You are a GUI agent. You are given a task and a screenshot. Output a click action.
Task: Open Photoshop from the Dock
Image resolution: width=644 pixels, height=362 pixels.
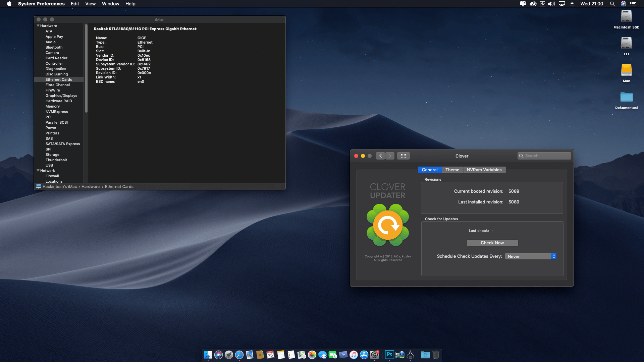[389, 354]
